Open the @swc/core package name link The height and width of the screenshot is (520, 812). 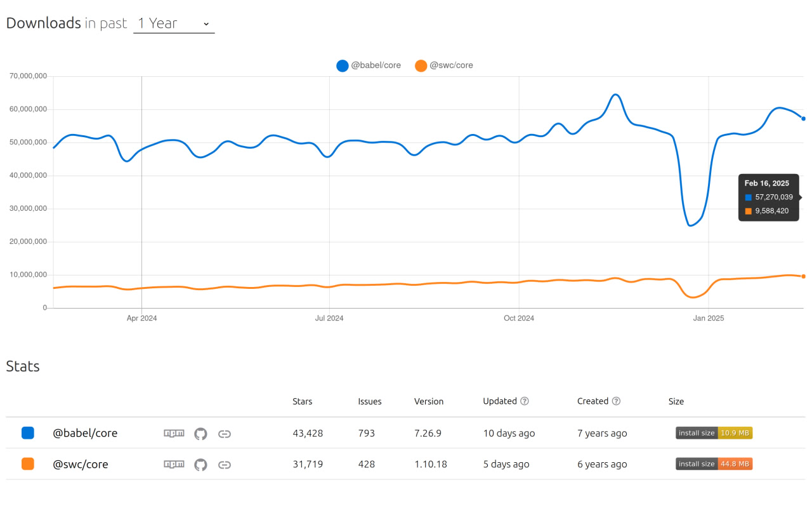point(81,464)
